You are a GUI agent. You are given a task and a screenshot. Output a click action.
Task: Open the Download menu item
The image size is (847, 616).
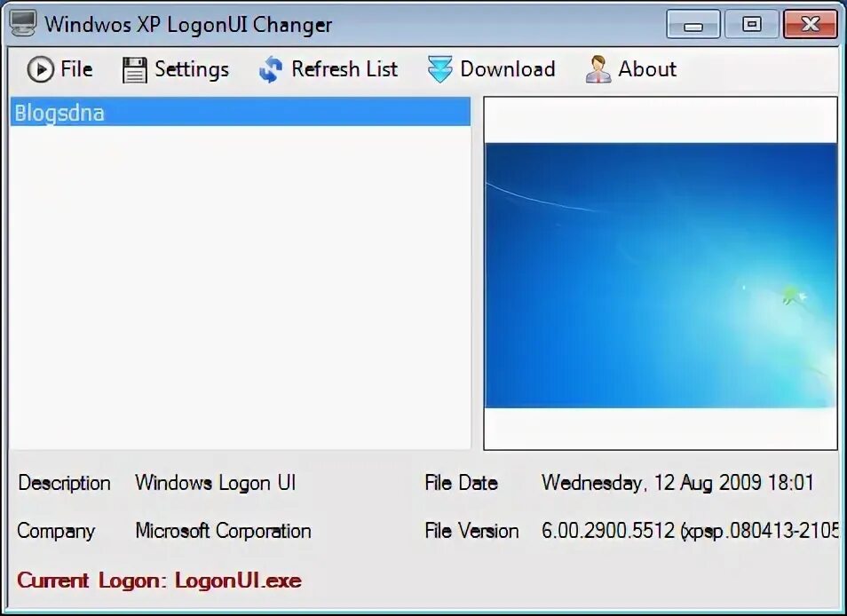click(x=507, y=69)
